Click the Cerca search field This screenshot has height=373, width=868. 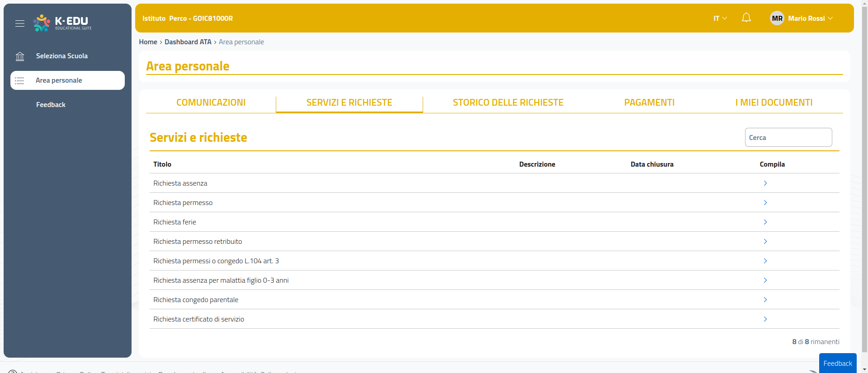coord(788,138)
